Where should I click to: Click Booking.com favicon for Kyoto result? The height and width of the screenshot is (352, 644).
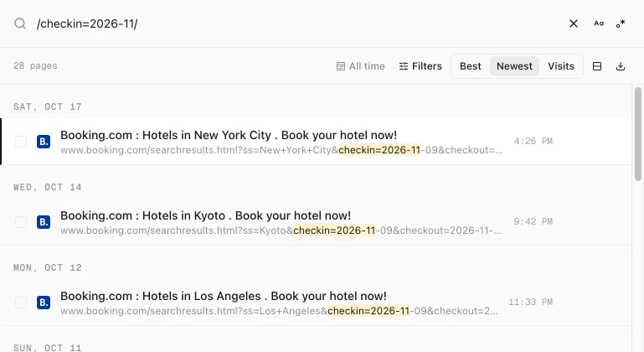point(44,222)
